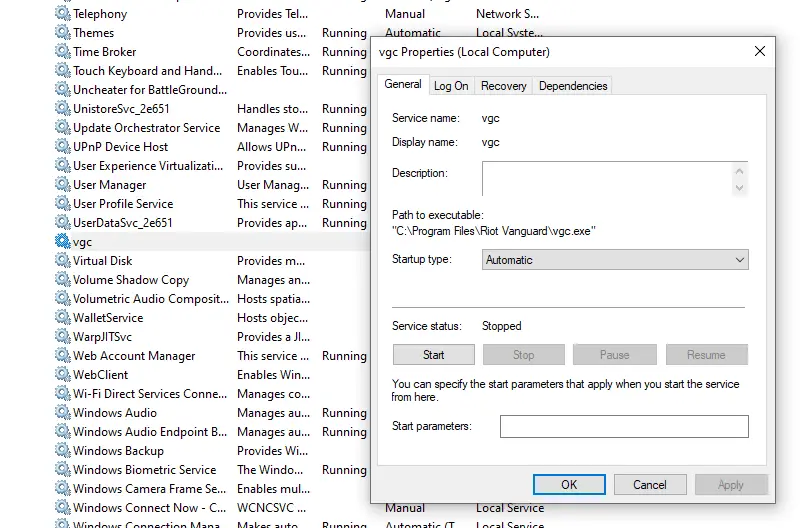Image resolution: width=803 pixels, height=528 pixels.
Task: Click the 'Coordinates...' description of Time Broker
Action: click(273, 52)
